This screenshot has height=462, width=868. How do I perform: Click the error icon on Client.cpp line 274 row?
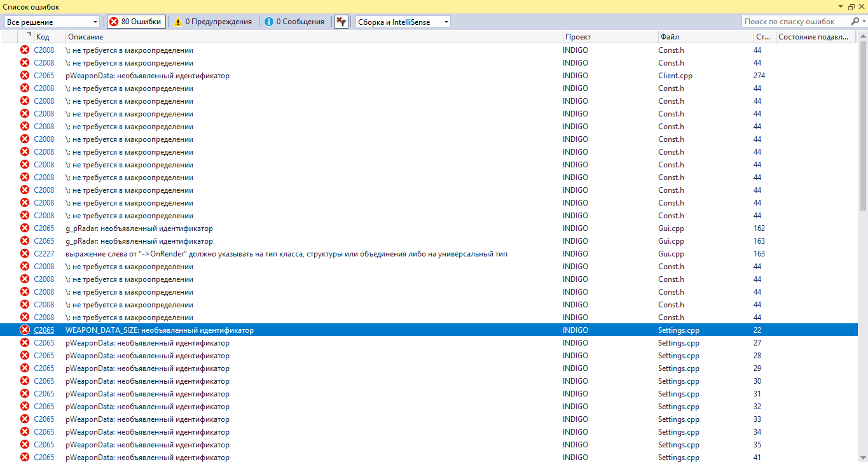pyautogui.click(x=25, y=75)
